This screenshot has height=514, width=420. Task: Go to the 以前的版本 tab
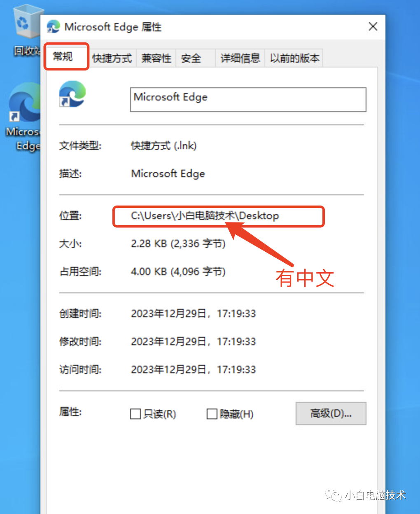click(x=295, y=58)
